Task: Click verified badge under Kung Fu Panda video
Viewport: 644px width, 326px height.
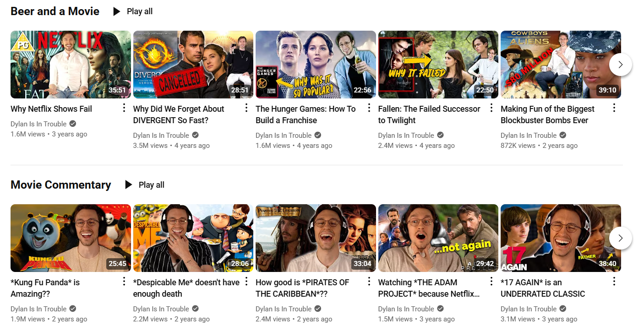Action: tap(73, 309)
